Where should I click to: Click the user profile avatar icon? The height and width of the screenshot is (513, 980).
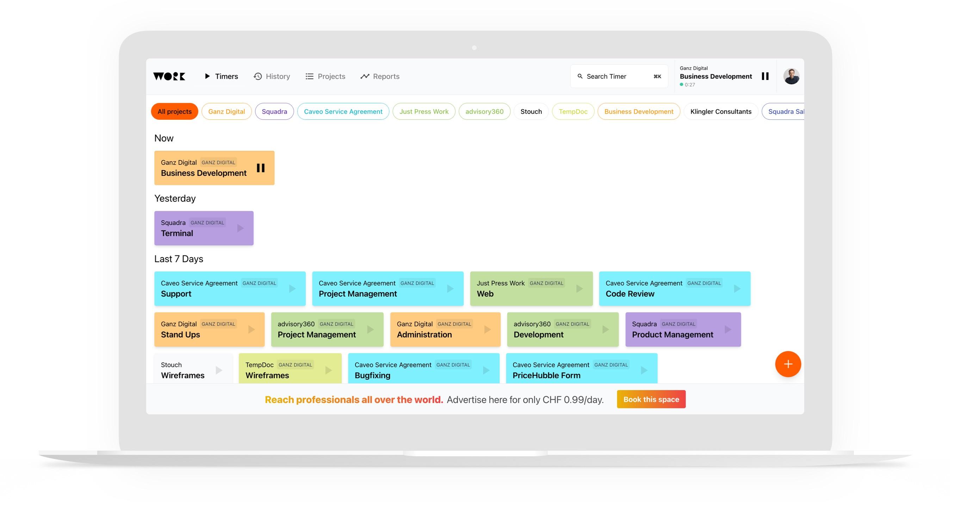792,76
